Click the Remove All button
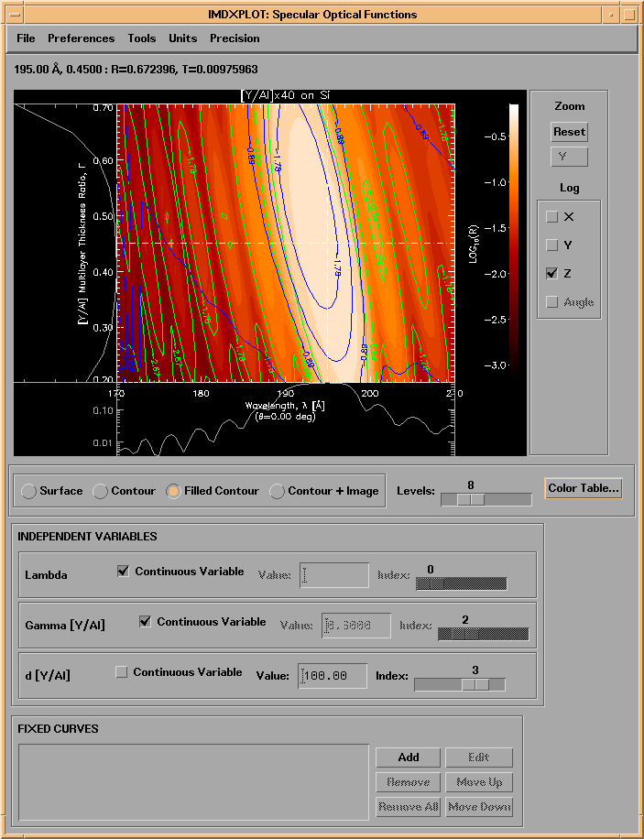Image resolution: width=644 pixels, height=839 pixels. [x=409, y=807]
